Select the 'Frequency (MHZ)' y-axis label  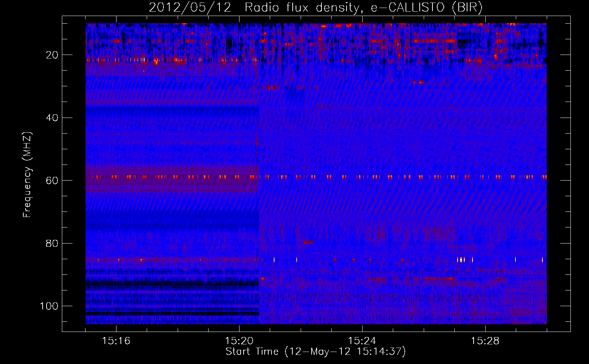coord(27,174)
